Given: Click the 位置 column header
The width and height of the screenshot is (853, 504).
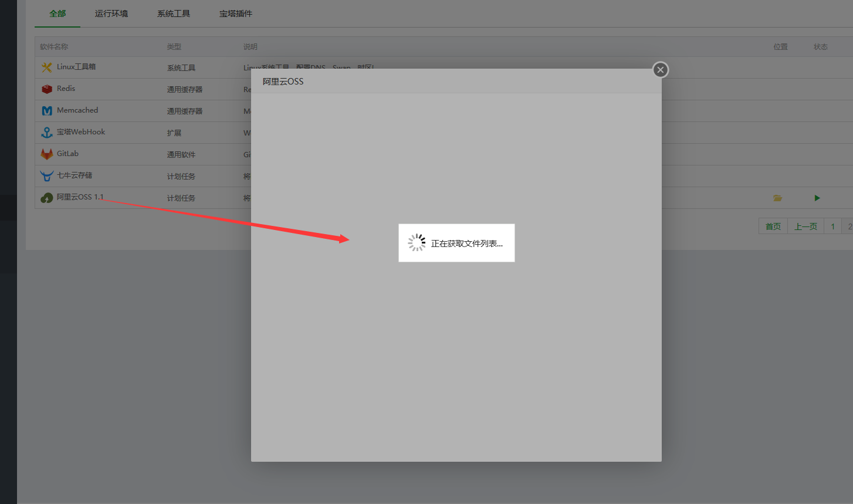Looking at the screenshot, I should click(780, 47).
